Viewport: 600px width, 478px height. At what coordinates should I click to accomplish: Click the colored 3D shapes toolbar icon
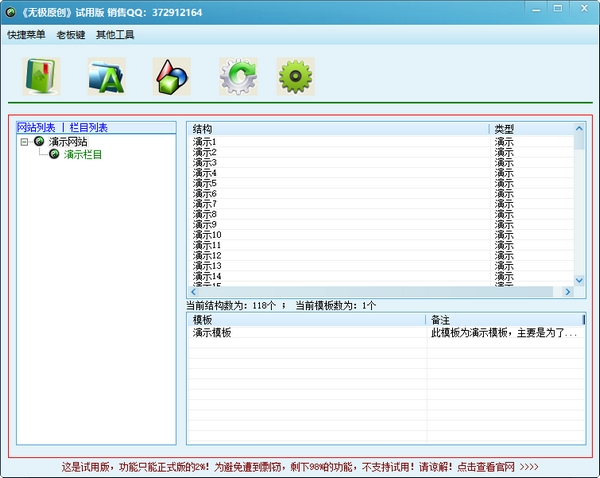pos(171,76)
